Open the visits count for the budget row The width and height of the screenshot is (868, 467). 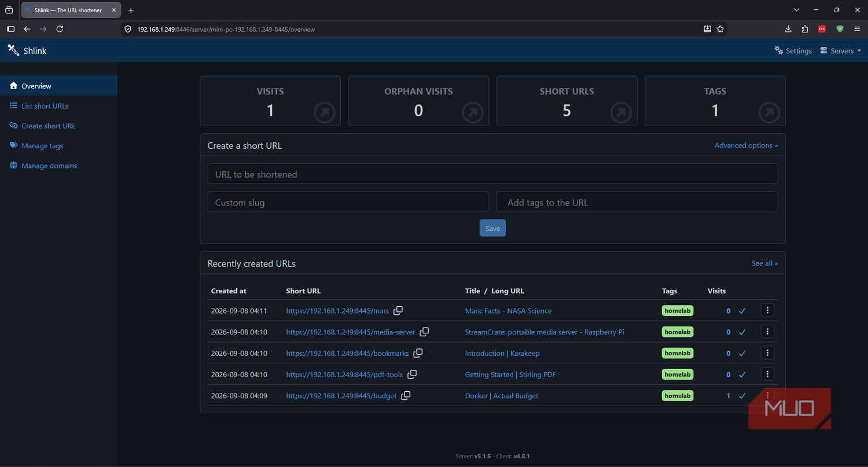pos(729,396)
